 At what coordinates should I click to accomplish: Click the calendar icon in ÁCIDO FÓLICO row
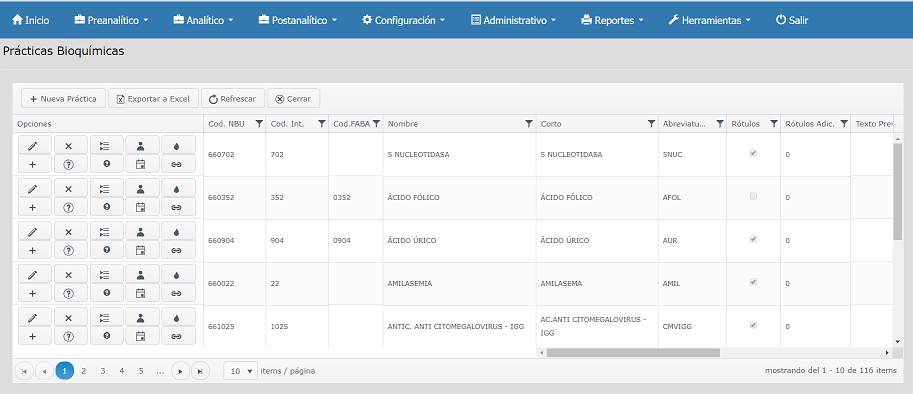coord(140,207)
